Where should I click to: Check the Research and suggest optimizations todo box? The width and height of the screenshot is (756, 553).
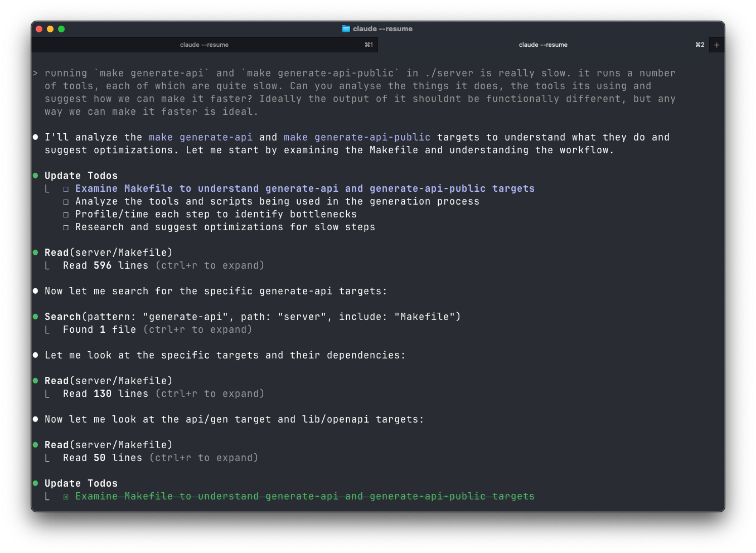tap(66, 227)
